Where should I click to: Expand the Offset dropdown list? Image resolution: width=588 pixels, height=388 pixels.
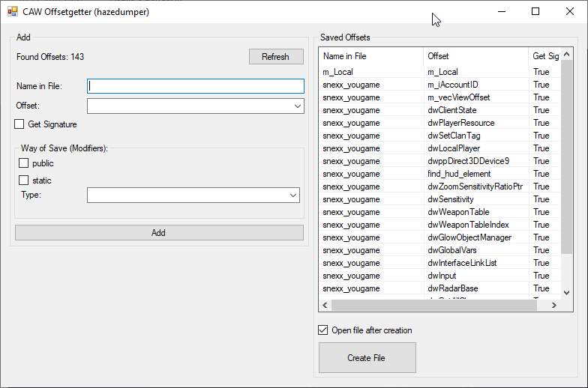pos(296,106)
